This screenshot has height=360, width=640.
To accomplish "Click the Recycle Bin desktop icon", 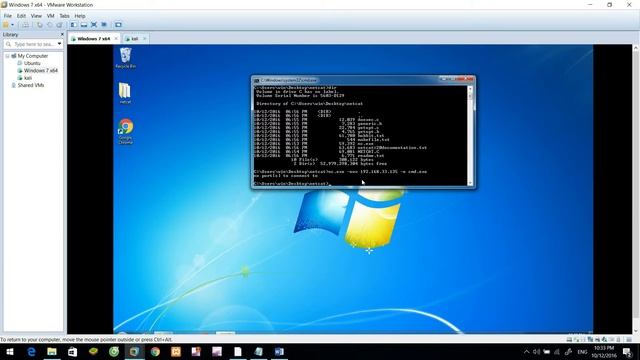I will tap(125, 58).
